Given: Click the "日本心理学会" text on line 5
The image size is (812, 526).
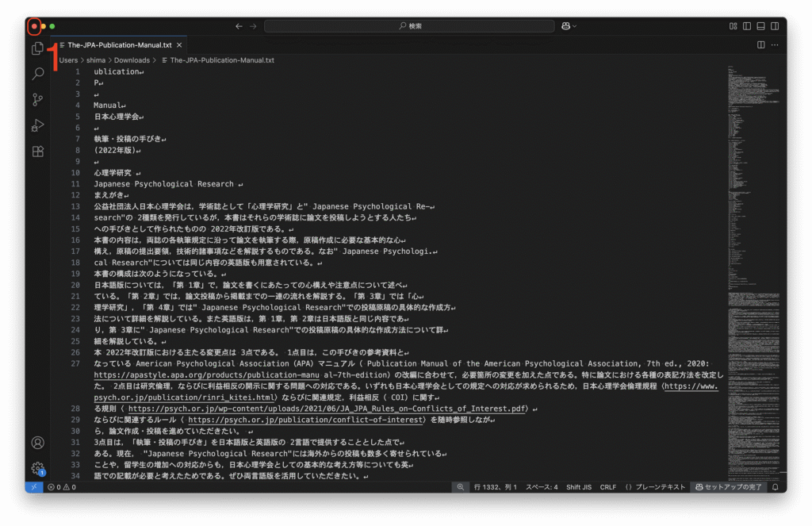Looking at the screenshot, I should (116, 117).
